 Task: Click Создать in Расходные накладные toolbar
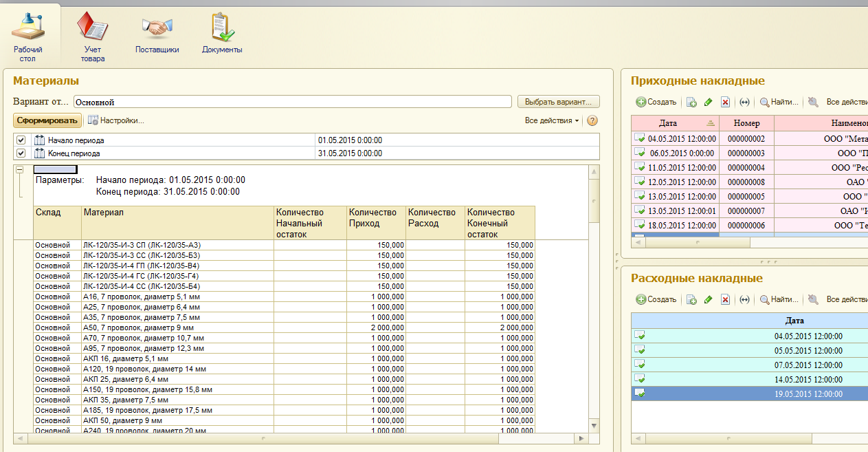click(x=656, y=300)
